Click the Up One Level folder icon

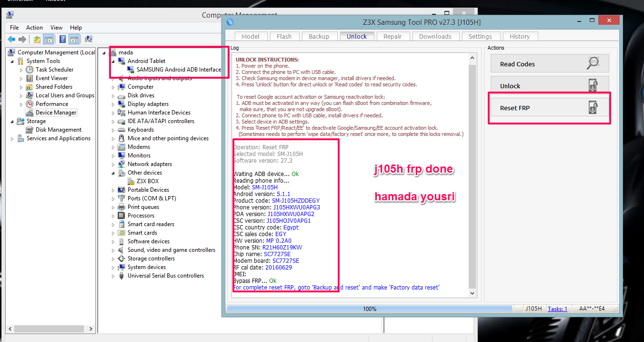37,39
